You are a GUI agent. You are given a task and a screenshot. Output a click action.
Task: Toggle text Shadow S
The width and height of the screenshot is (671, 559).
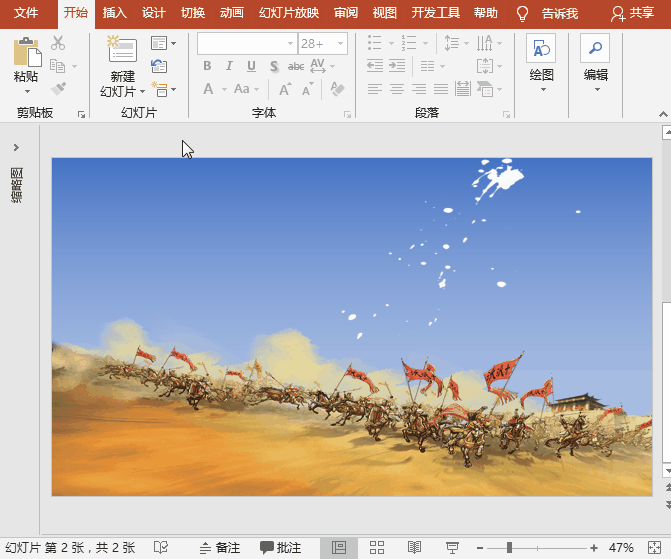pyautogui.click(x=274, y=66)
